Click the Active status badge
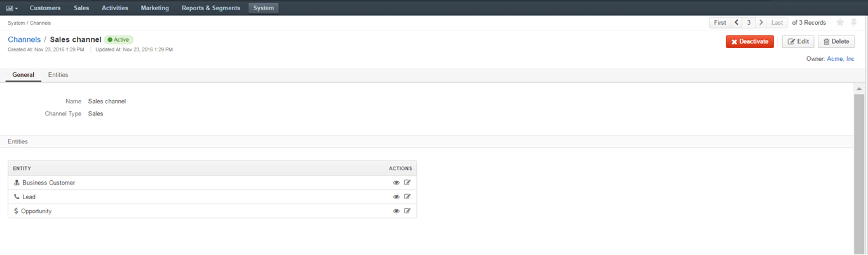This screenshot has width=868, height=255. point(119,39)
